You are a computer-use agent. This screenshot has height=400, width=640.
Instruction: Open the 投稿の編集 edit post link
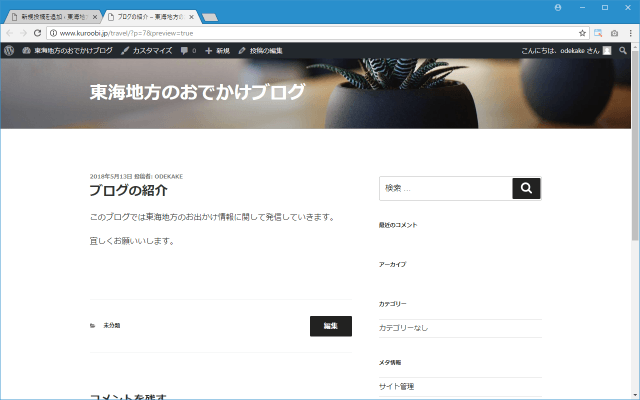point(260,51)
